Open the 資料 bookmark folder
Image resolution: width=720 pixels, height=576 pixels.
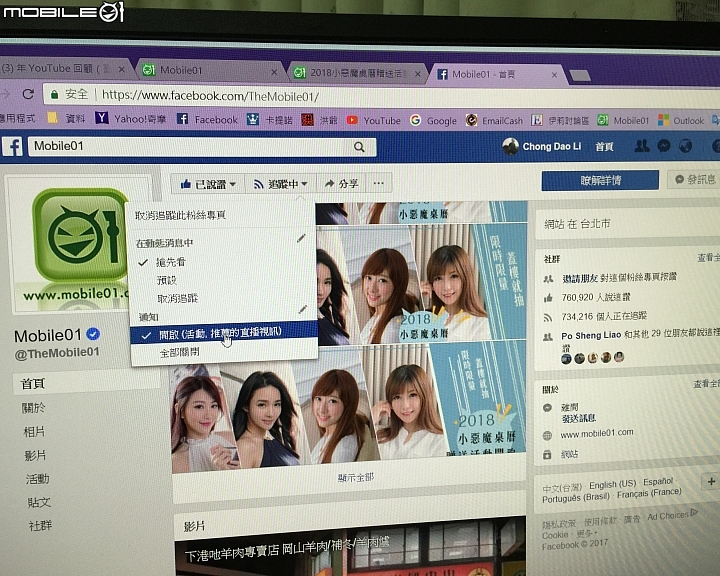pyautogui.click(x=67, y=119)
